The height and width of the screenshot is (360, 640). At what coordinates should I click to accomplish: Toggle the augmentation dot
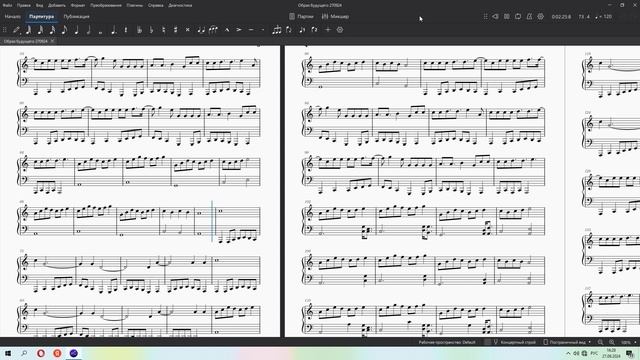tap(113, 29)
